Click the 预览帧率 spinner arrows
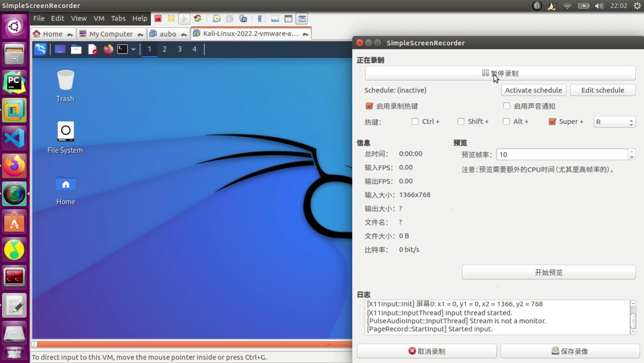 632,155
